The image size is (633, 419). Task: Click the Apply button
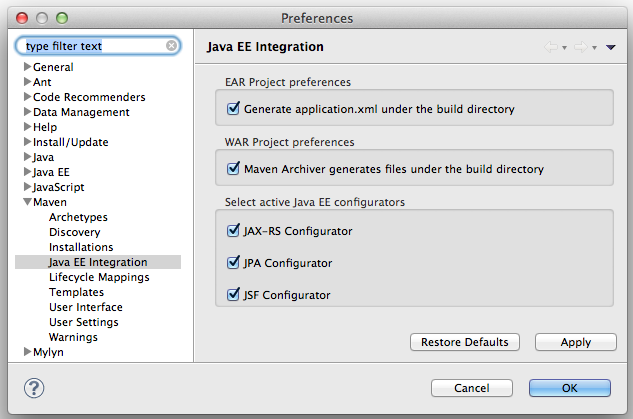coord(576,342)
